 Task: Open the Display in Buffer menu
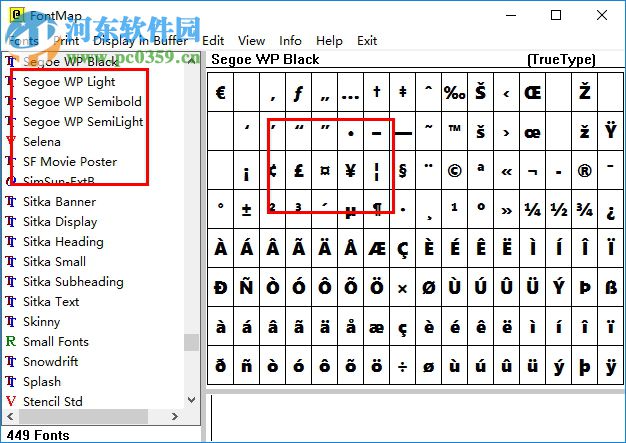coord(141,41)
